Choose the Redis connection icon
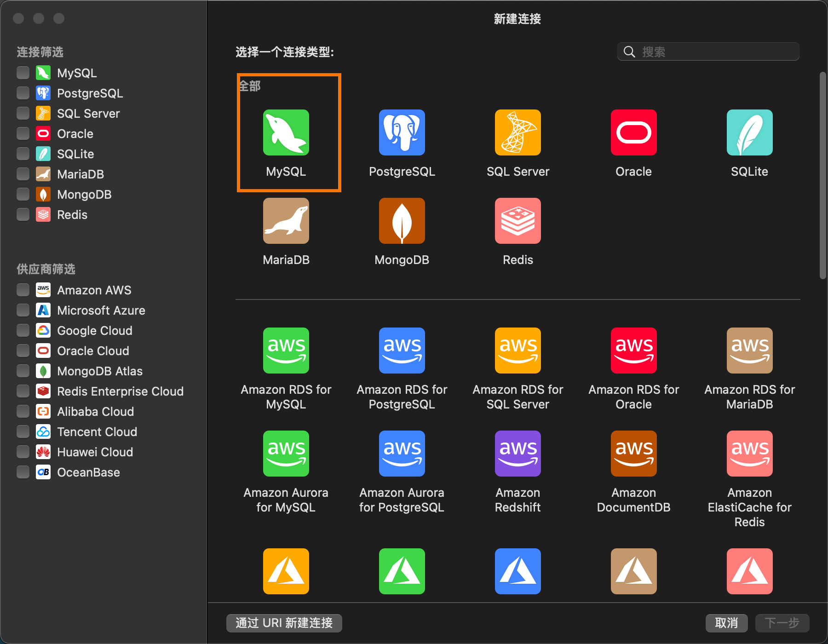This screenshot has height=644, width=828. pos(517,221)
